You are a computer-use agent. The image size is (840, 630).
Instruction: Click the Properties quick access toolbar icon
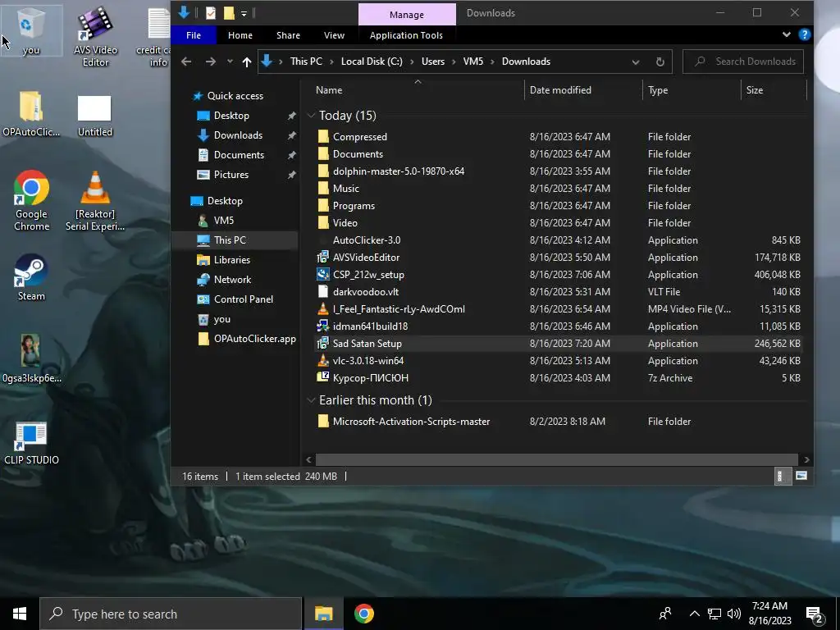click(x=211, y=12)
